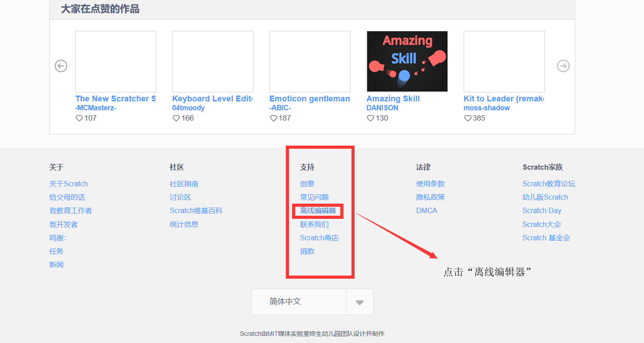Click the right carousel arrow icon
This screenshot has width=644, height=343.
click(563, 66)
